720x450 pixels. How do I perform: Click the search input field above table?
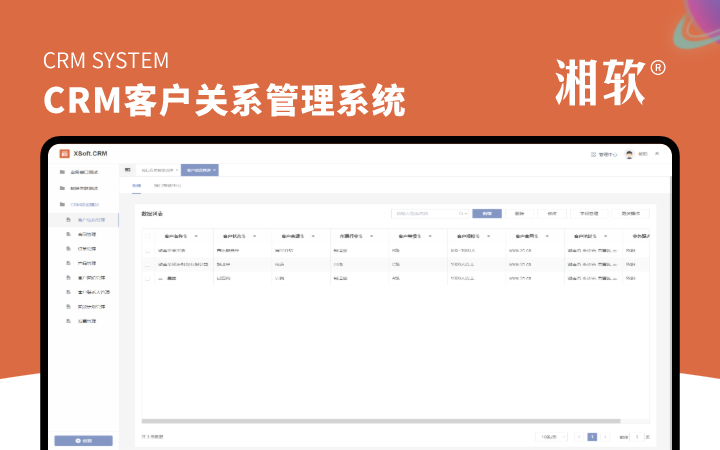point(426,213)
